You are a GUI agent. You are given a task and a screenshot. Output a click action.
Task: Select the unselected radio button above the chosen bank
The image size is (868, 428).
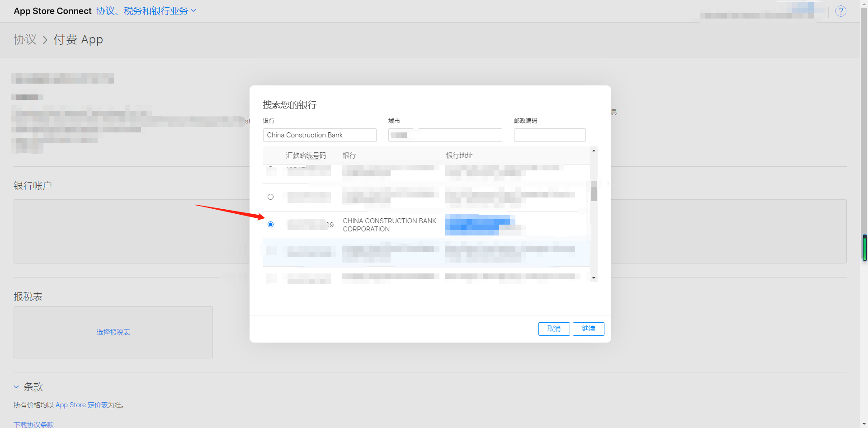coord(270,197)
